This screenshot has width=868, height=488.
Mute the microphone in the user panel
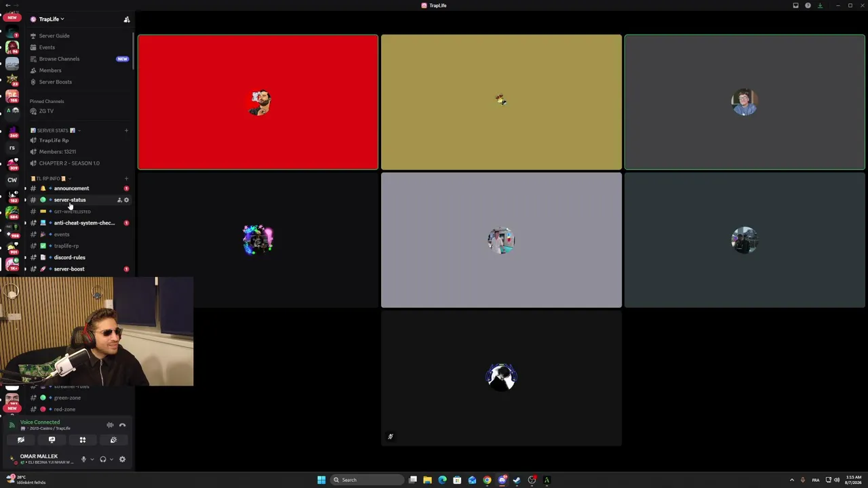tap(83, 460)
